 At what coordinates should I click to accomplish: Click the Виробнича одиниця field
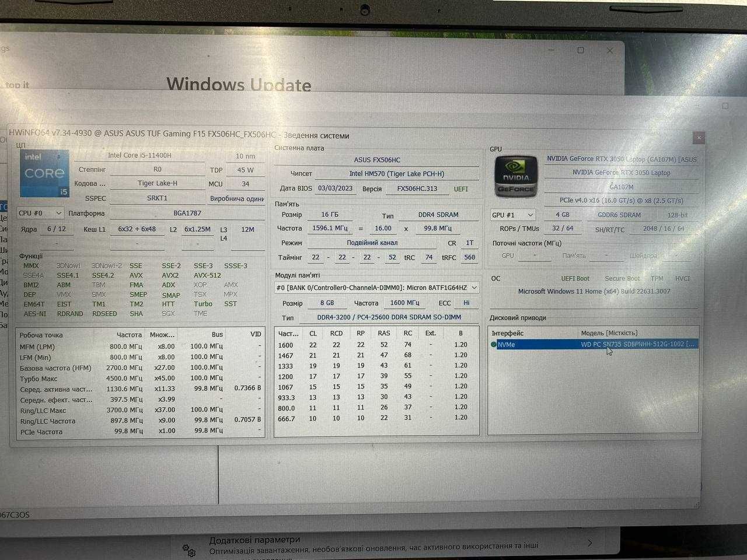coord(237,199)
